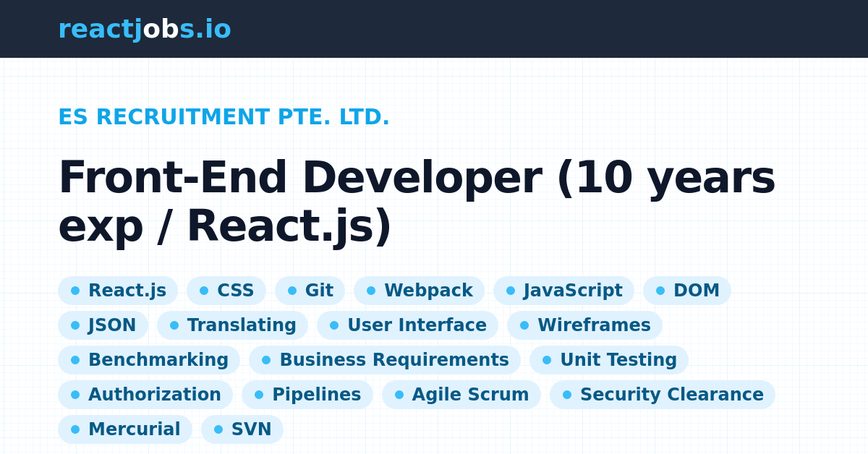Screen dimensions: 868x454
Task: Click the dark header navigation bar
Action: point(434,29)
